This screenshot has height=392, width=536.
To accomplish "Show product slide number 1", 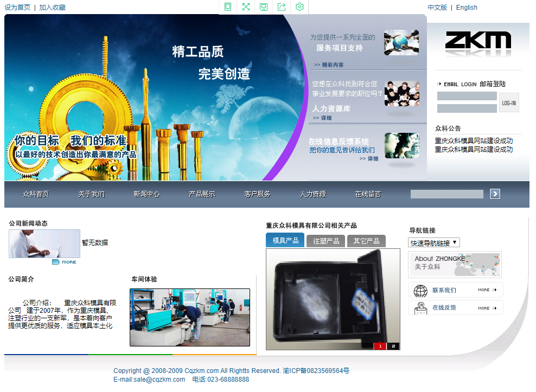I will pyautogui.click(x=380, y=346).
